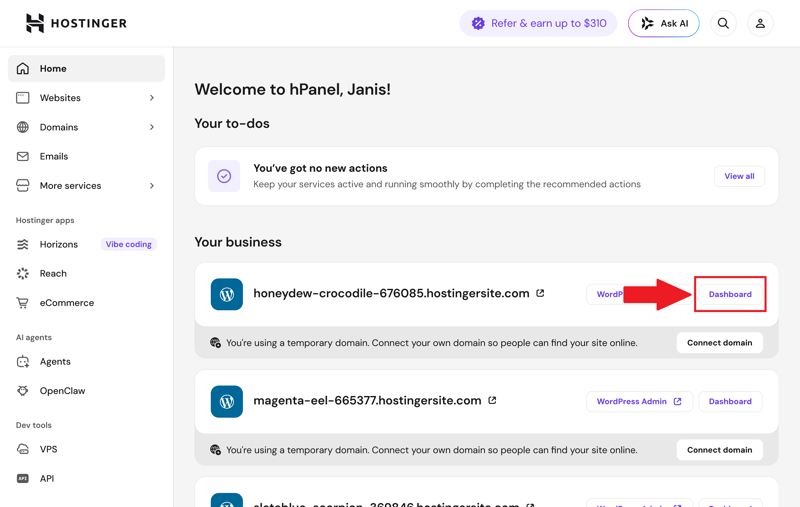Open WordPress Admin for magenta-eel site

tap(639, 401)
